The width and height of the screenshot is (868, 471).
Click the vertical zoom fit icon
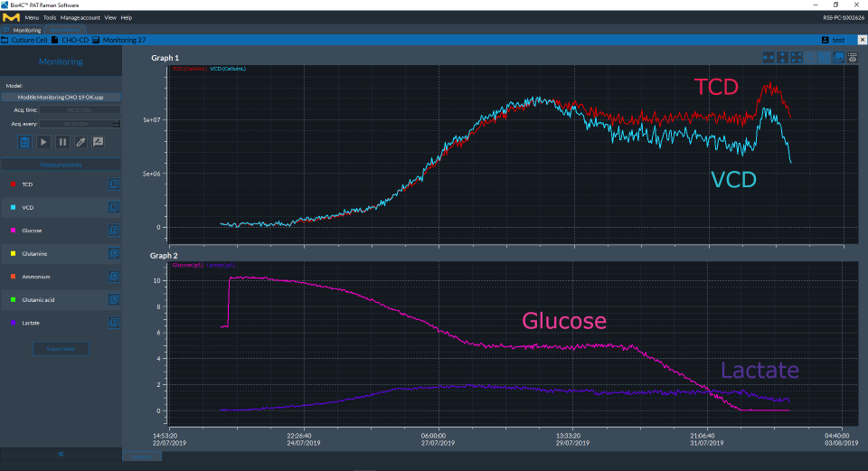782,58
